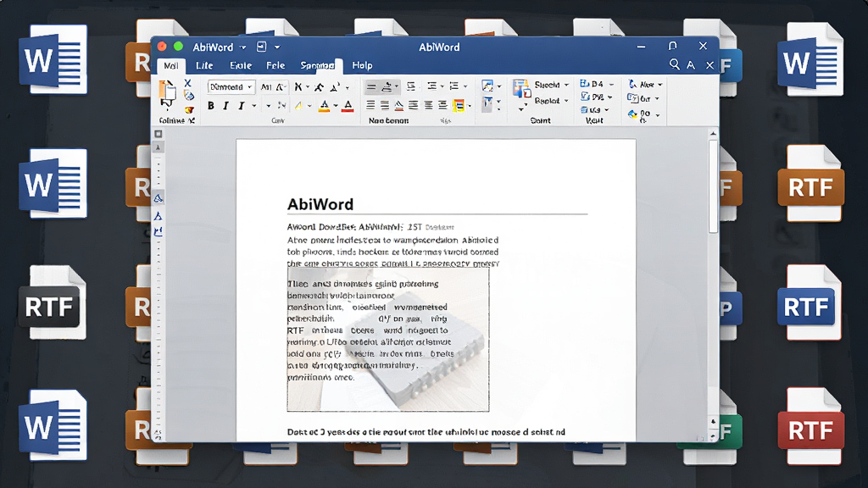868x488 pixels.
Task: Open the Exite ribbon tab
Action: pyautogui.click(x=241, y=65)
